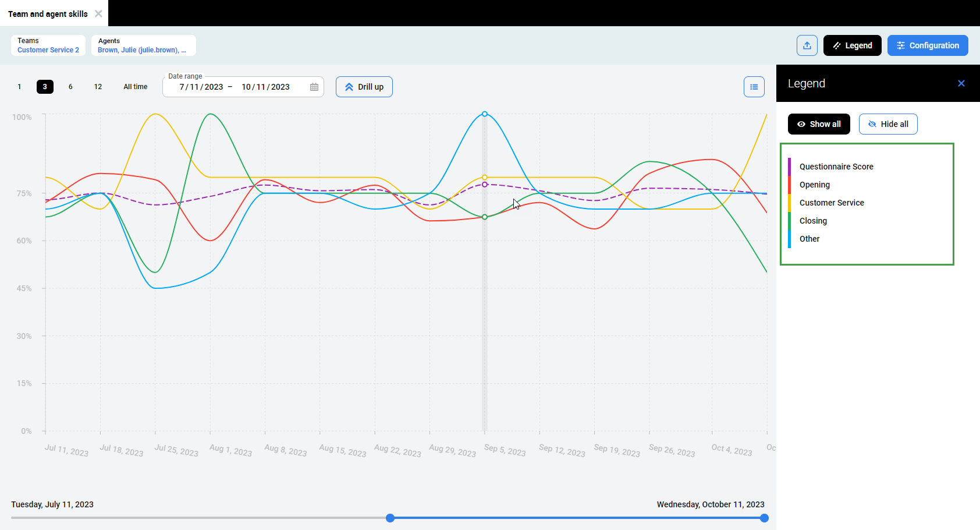This screenshot has width=980, height=530.
Task: Select the 12 months range option
Action: pos(98,87)
